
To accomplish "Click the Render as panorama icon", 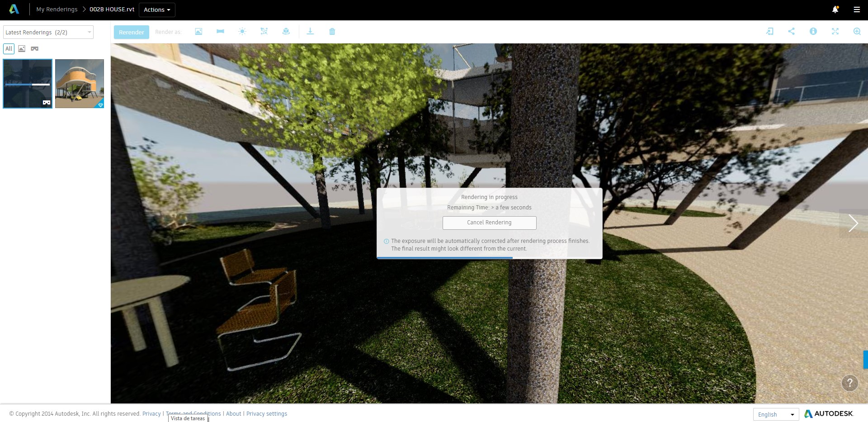I will pyautogui.click(x=220, y=32).
